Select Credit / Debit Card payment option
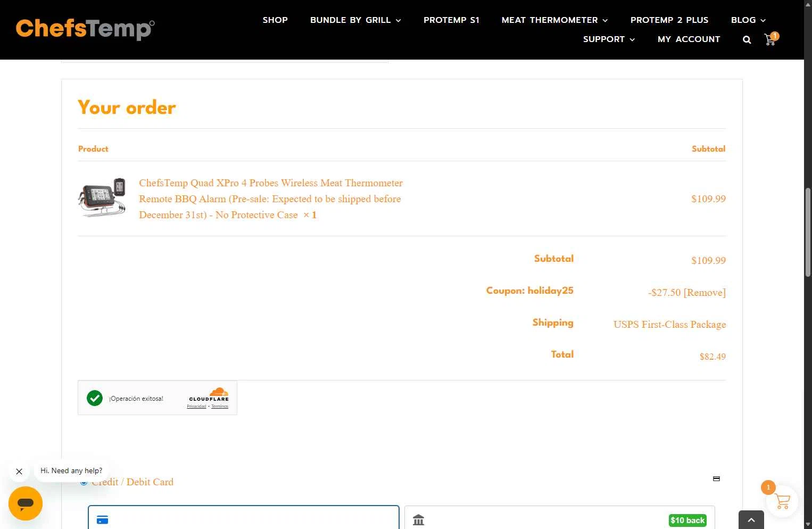Image resolution: width=812 pixels, height=529 pixels. coord(84,482)
